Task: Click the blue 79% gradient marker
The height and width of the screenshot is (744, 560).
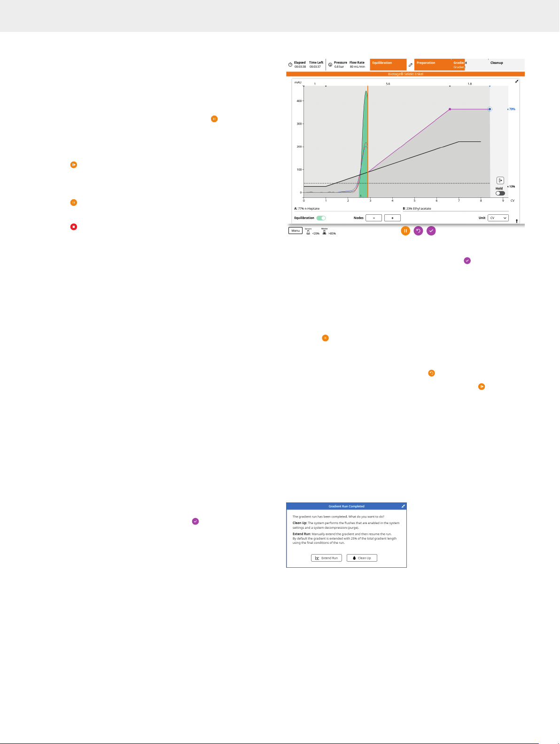Action: 511,109
